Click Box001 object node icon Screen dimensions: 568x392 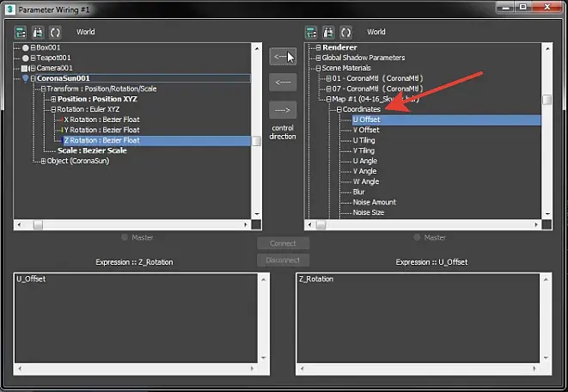coord(26,48)
